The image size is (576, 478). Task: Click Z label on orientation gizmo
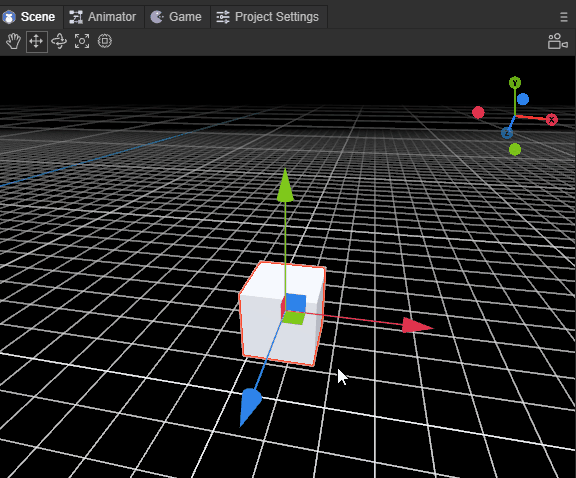pos(507,133)
